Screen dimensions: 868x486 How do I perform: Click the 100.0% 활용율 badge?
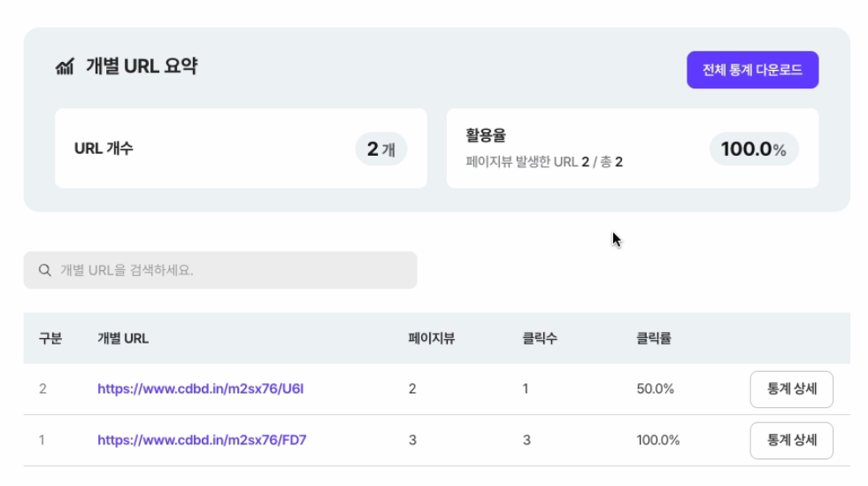tap(754, 150)
